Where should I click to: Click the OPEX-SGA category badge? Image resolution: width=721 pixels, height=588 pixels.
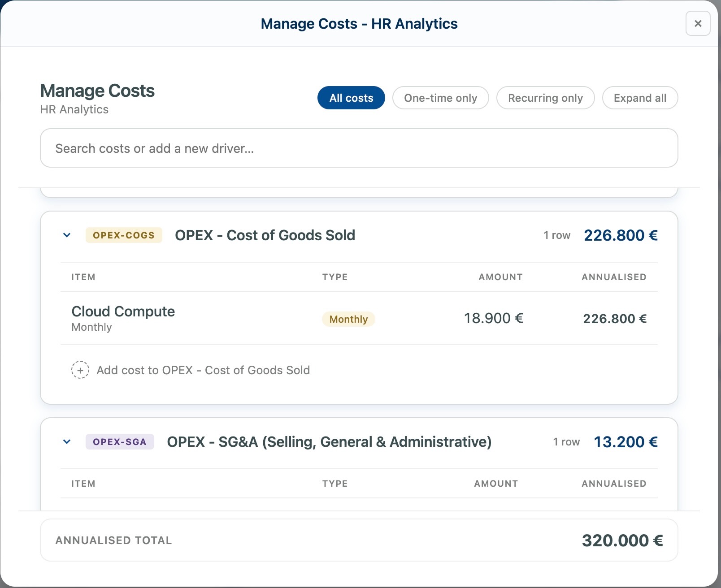pyautogui.click(x=120, y=441)
